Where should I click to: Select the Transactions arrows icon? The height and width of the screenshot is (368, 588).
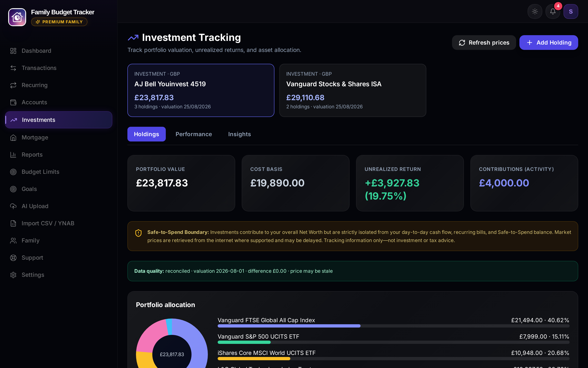(13, 68)
